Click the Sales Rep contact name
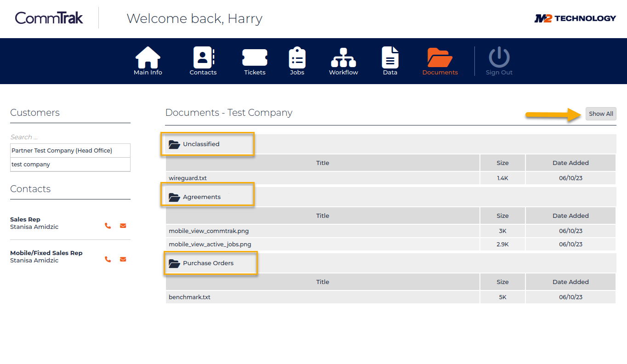Screen dimensions: 627x364 pyautogui.click(x=34, y=227)
